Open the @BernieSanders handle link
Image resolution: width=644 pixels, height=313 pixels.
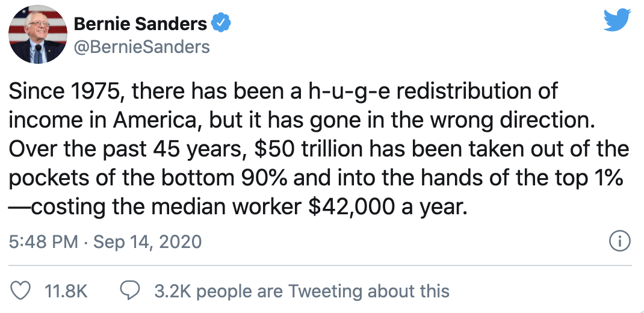coord(141,47)
